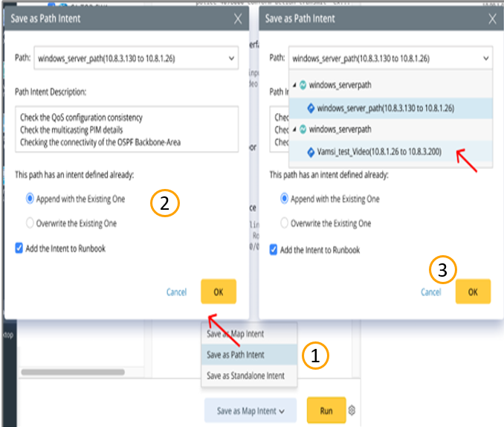Close the right Save as Path Intent dialog
Image resolution: width=504 pixels, height=427 pixels.
click(492, 19)
